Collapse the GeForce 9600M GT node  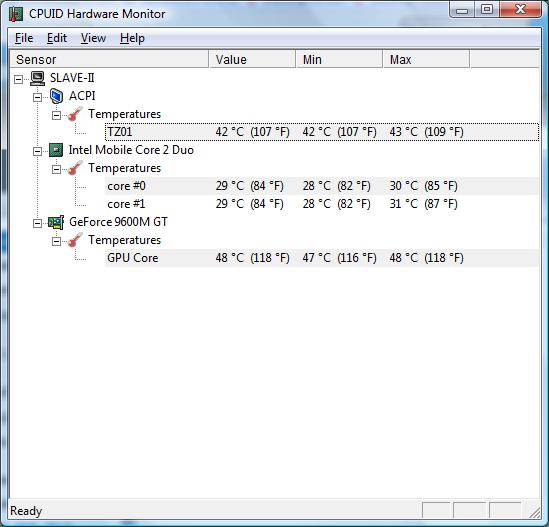(x=37, y=223)
